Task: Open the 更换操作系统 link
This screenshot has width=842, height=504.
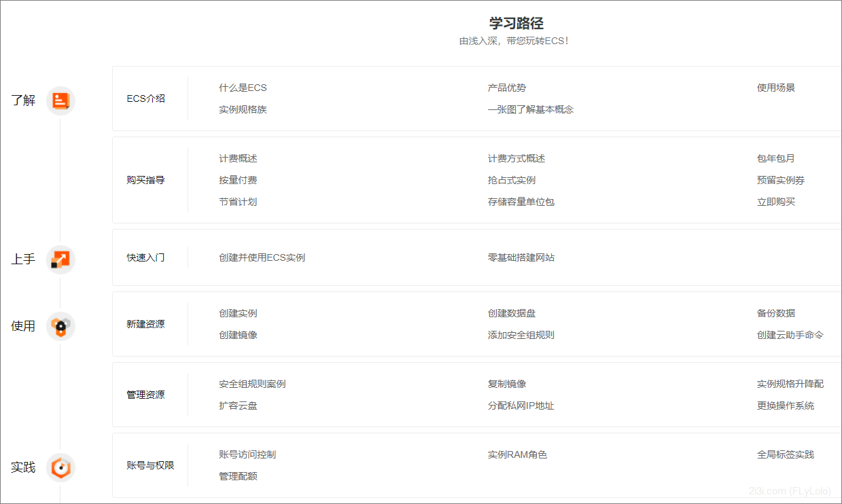Action: coord(786,406)
